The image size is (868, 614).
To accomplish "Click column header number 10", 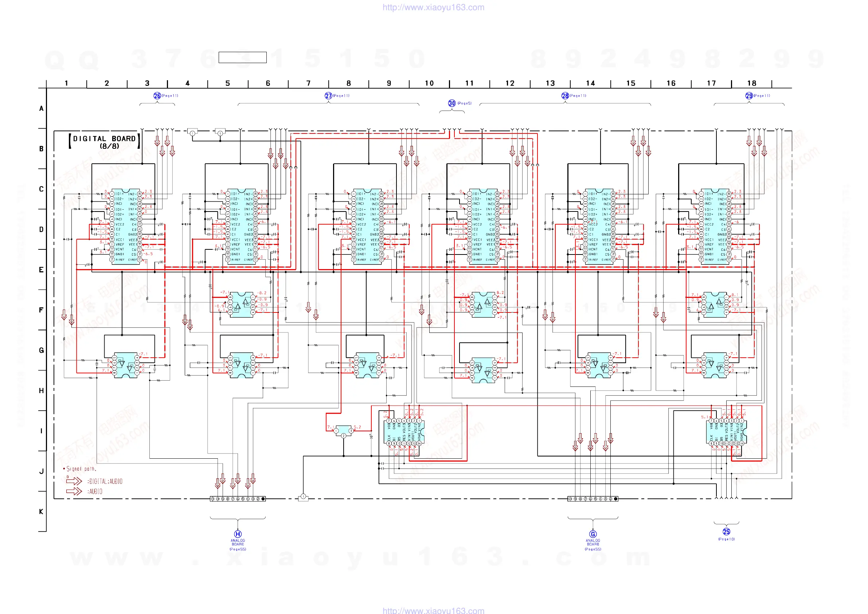I will (429, 83).
